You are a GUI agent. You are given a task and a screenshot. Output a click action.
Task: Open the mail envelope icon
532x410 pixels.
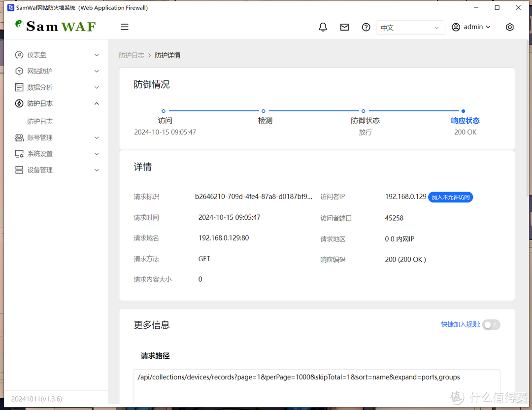click(344, 27)
